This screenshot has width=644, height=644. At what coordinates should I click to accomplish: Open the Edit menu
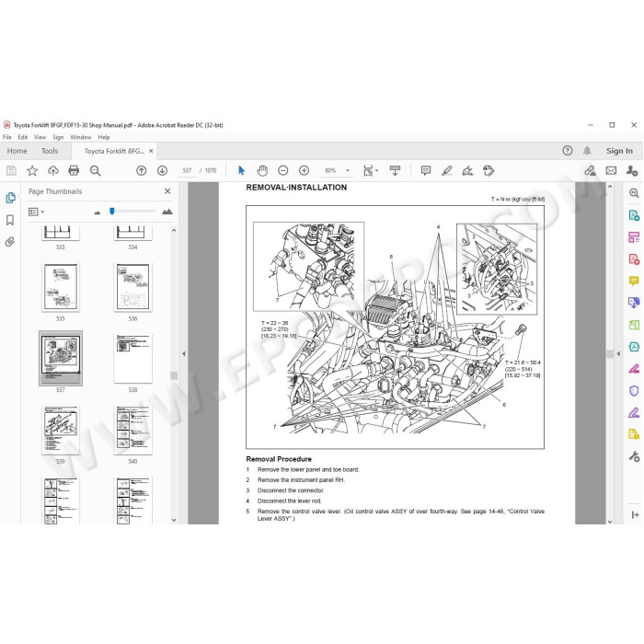[23, 137]
